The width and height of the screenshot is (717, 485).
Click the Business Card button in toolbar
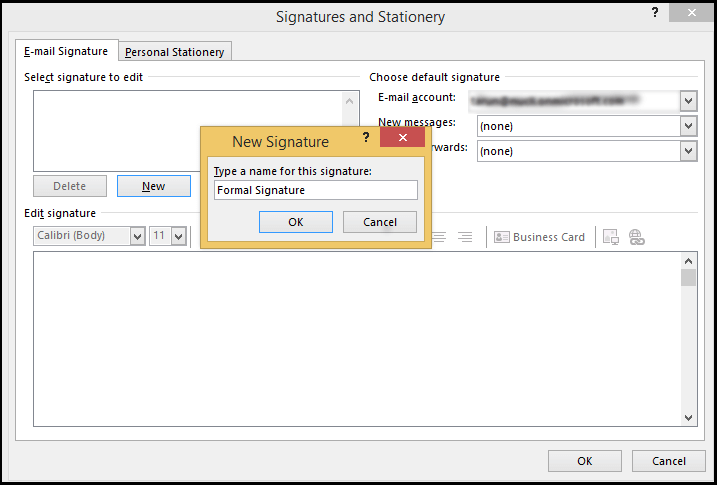coord(540,237)
